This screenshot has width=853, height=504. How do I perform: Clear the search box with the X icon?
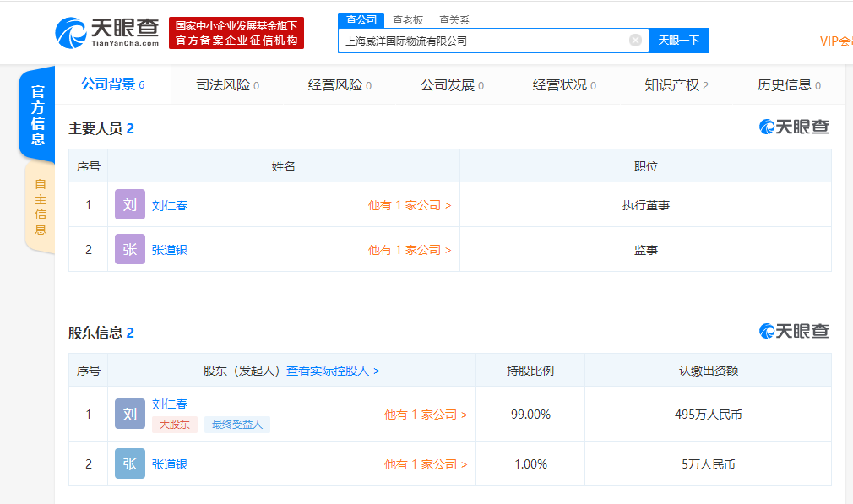coord(635,41)
